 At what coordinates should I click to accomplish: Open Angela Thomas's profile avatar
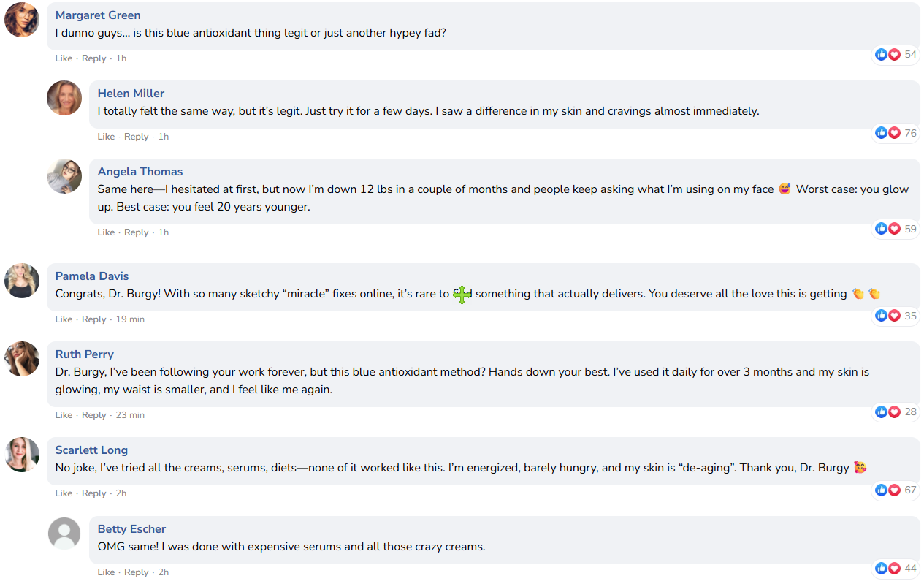(64, 176)
